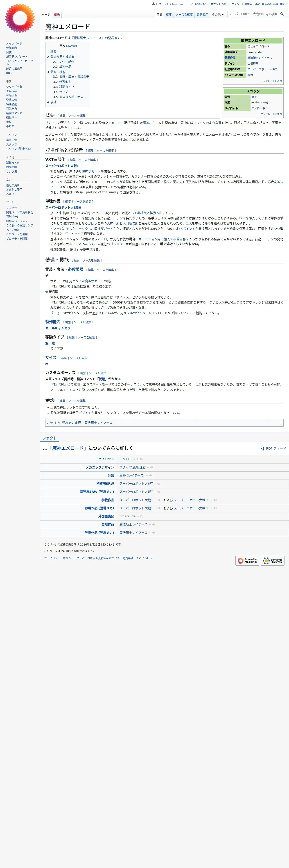Click the eye icon in the 分類 fact row
Screen dimensions: 289x868
click(151, 475)
